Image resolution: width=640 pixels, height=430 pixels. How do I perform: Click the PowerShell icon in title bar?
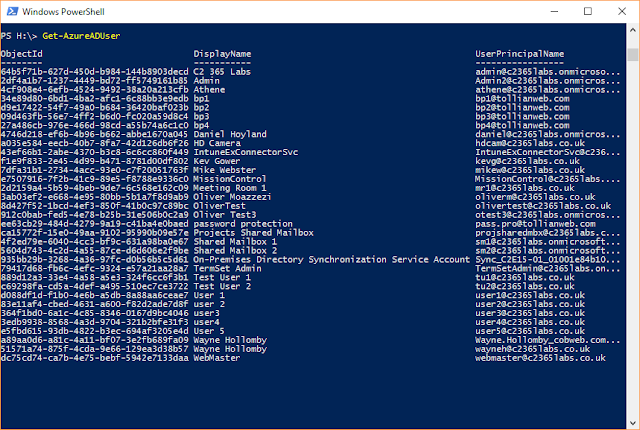pyautogui.click(x=12, y=11)
